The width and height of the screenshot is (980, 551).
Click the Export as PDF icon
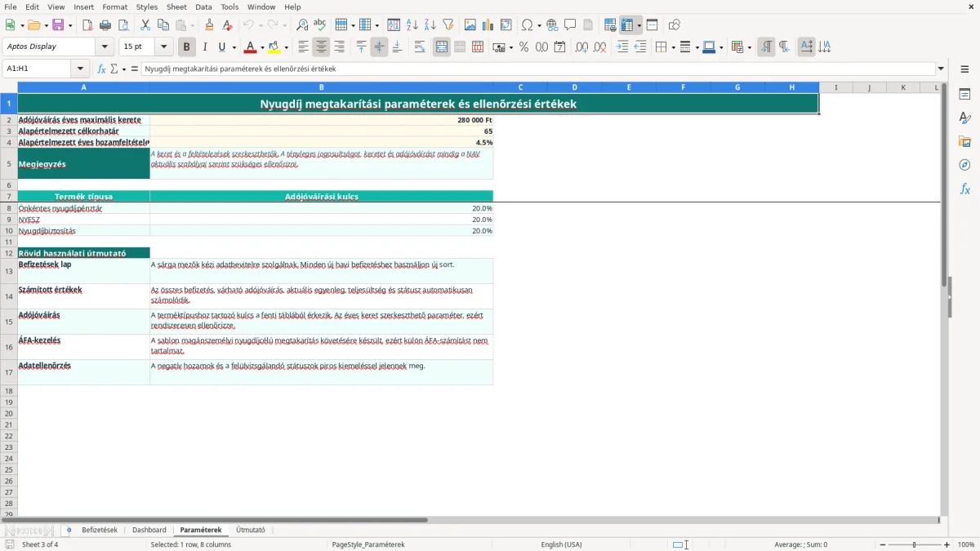tap(87, 25)
